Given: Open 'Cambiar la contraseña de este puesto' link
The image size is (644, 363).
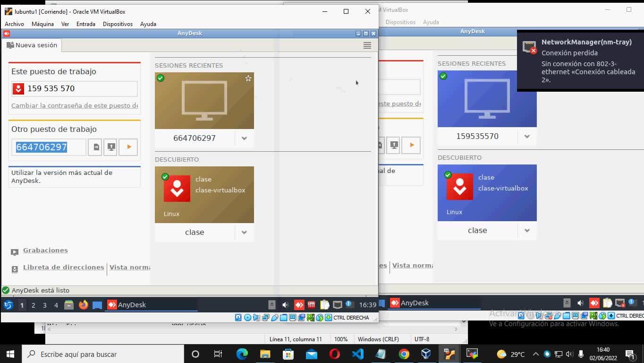Looking at the screenshot, I should 75,106.
